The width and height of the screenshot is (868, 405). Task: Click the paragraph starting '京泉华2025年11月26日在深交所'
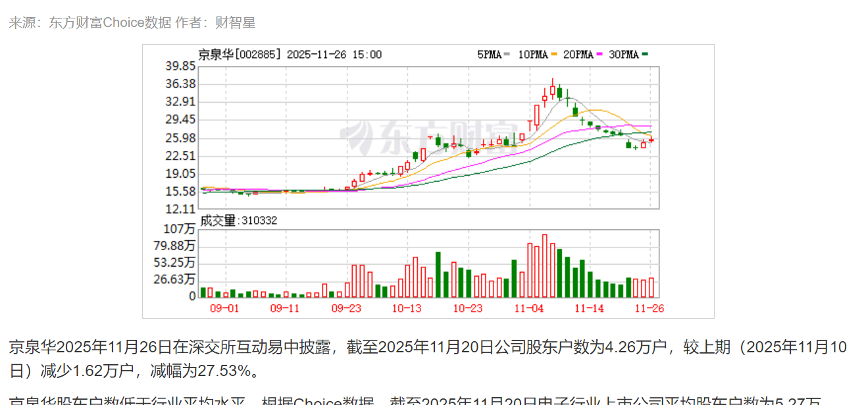click(428, 359)
